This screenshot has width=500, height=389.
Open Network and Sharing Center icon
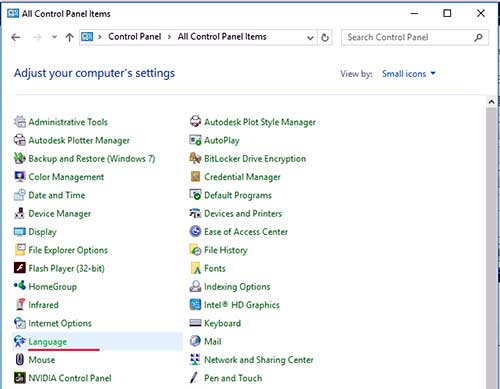pyautogui.click(x=195, y=360)
